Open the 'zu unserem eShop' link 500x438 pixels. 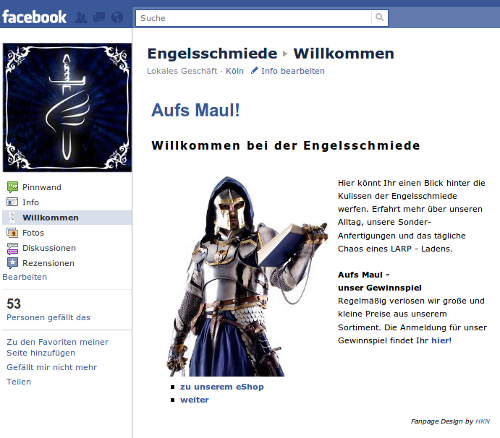point(222,387)
